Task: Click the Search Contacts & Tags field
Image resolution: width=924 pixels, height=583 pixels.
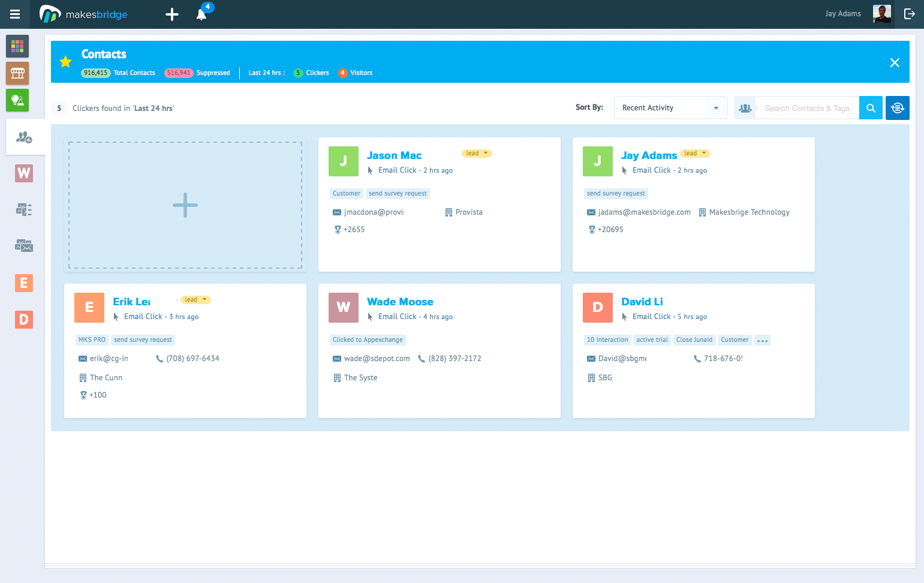Action: point(806,108)
